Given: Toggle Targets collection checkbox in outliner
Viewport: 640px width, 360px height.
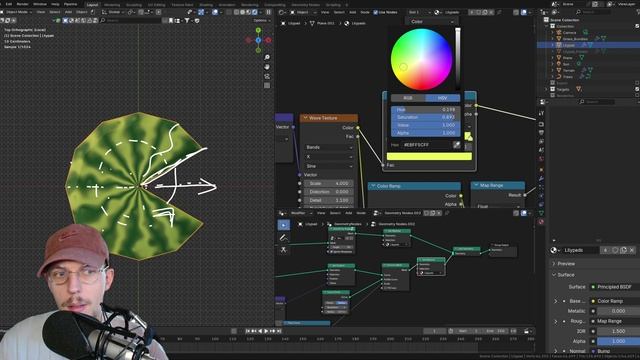Looking at the screenshot, I should click(x=637, y=89).
